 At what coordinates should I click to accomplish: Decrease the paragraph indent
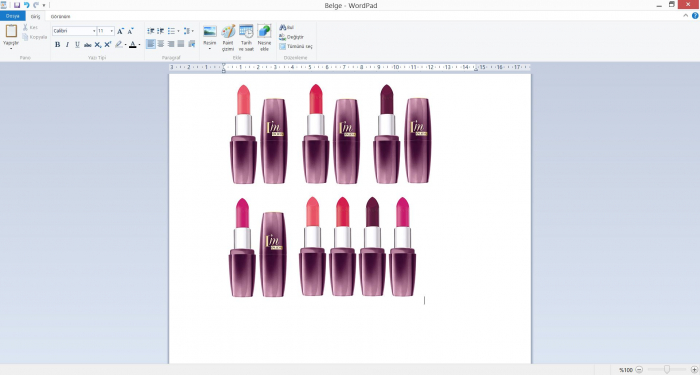pos(151,31)
